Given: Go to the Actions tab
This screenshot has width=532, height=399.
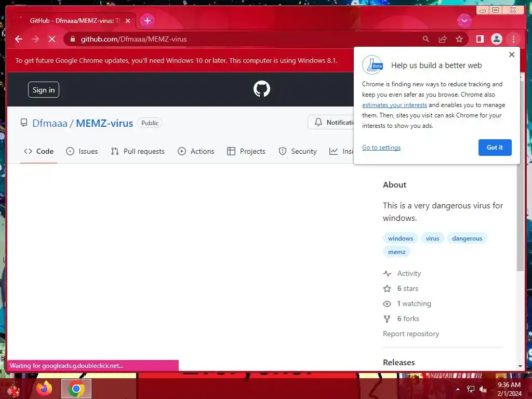Looking at the screenshot, I should tap(196, 151).
